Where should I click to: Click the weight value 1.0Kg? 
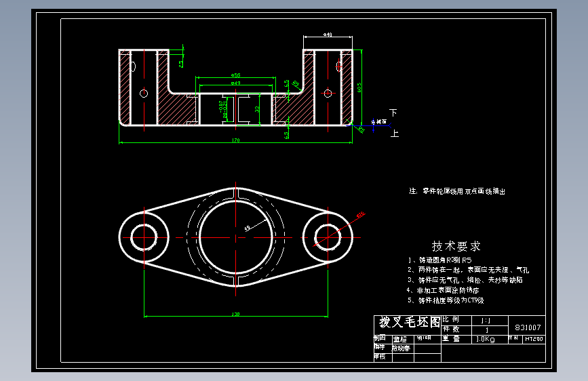(x=485, y=339)
